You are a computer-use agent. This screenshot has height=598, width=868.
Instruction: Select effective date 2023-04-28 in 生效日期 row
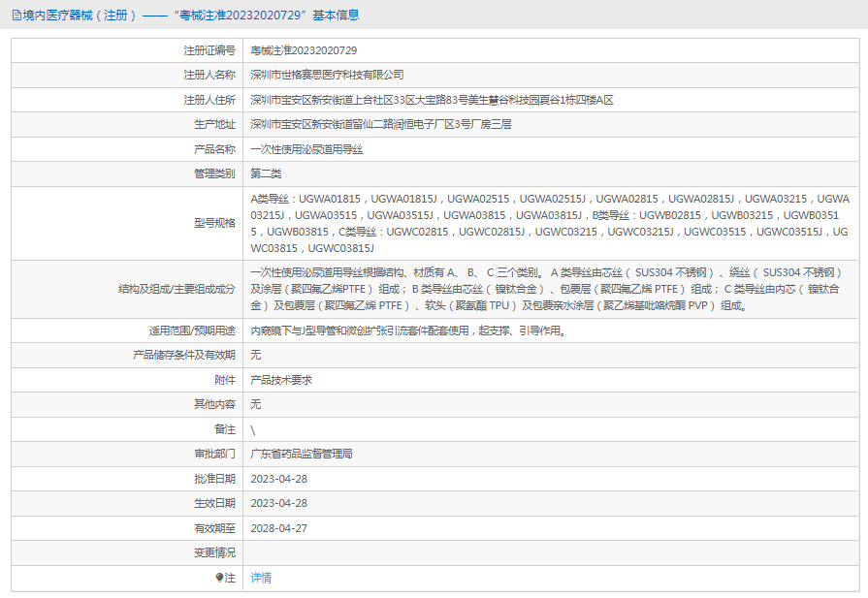(278, 503)
